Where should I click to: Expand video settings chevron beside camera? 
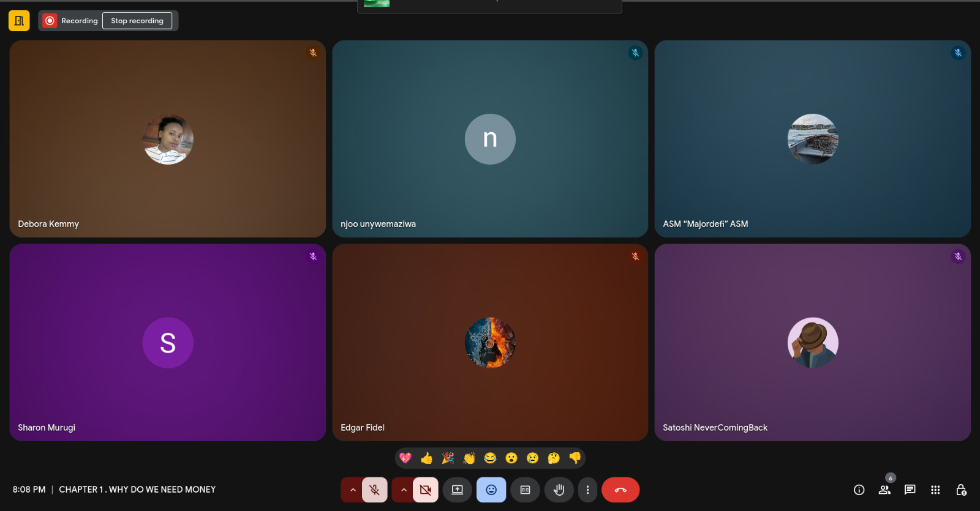point(404,490)
